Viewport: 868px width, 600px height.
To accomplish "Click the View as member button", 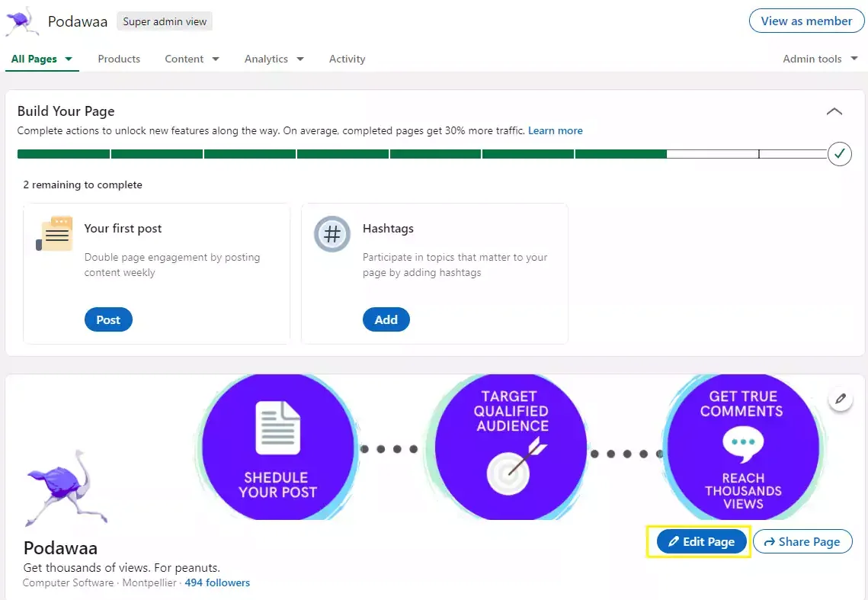I will [x=806, y=21].
